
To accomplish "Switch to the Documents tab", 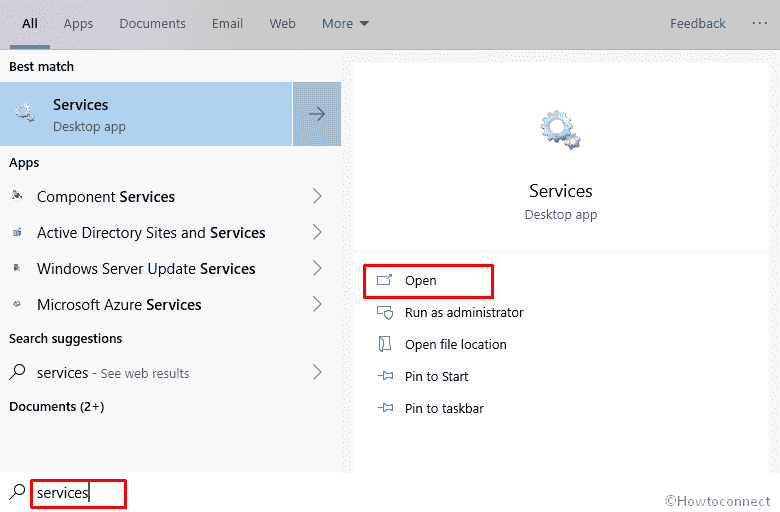I will point(152,23).
